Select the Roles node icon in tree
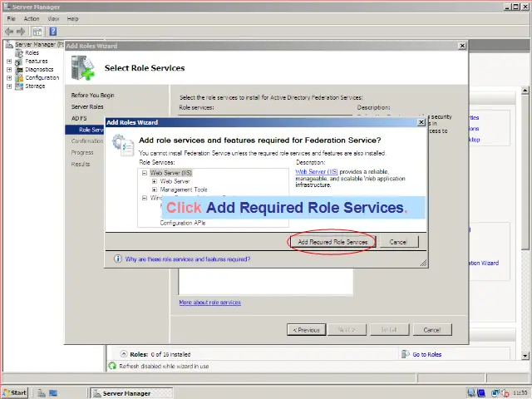532x399 pixels. tap(19, 53)
